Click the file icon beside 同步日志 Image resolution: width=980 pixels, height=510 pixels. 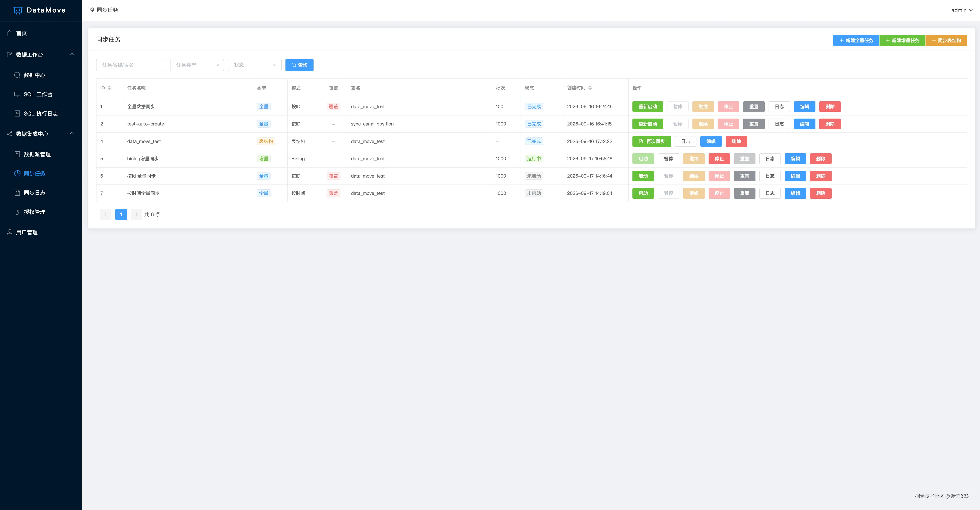coord(17,192)
